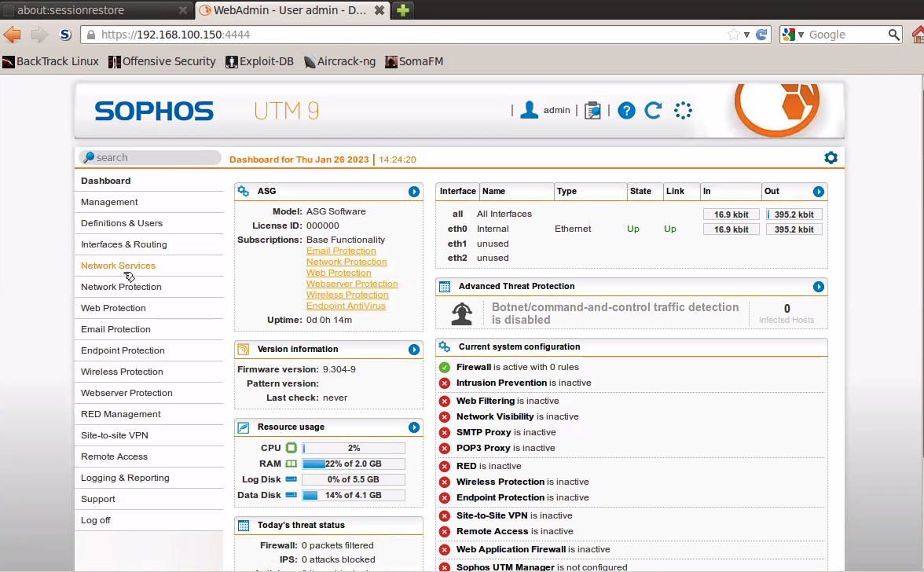Click the green Firewall active status icon

445,367
